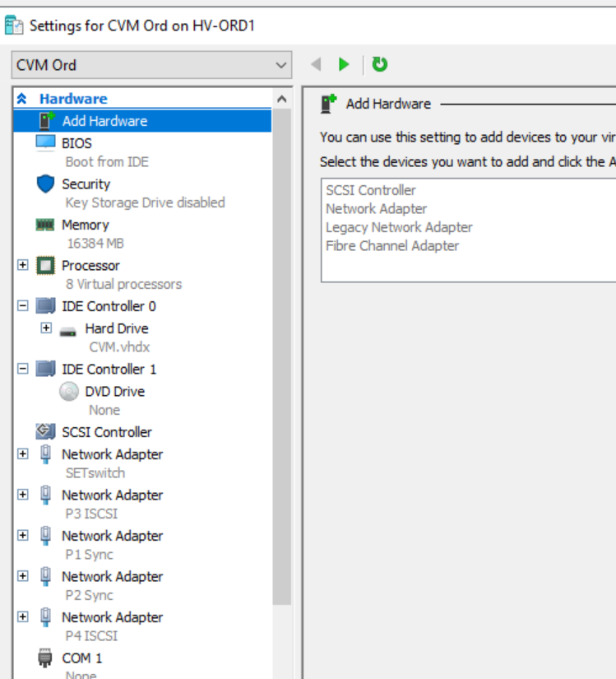Click the SCSI Controller icon in tree
This screenshot has height=679, width=616.
45,431
